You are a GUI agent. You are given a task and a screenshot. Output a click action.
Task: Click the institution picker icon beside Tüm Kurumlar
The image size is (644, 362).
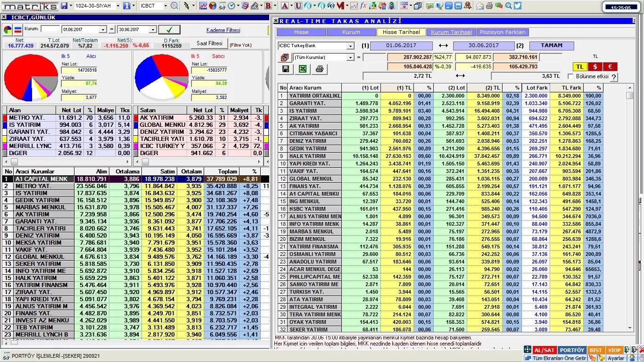pyautogui.click(x=284, y=57)
